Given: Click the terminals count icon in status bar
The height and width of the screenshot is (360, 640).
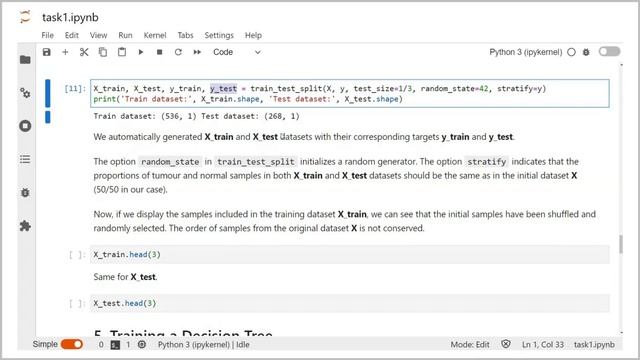Looking at the screenshot, I should 116,345.
